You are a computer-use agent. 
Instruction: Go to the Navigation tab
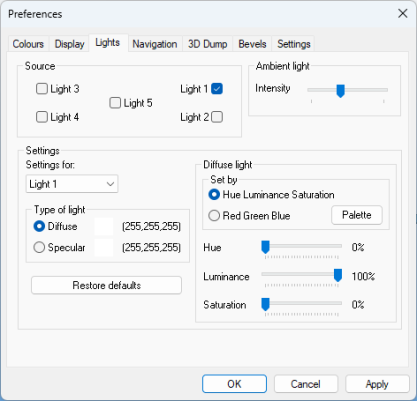click(155, 44)
